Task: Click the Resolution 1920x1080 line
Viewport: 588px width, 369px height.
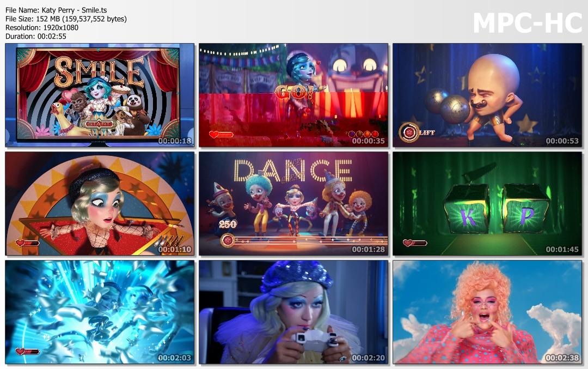Action: (x=42, y=27)
